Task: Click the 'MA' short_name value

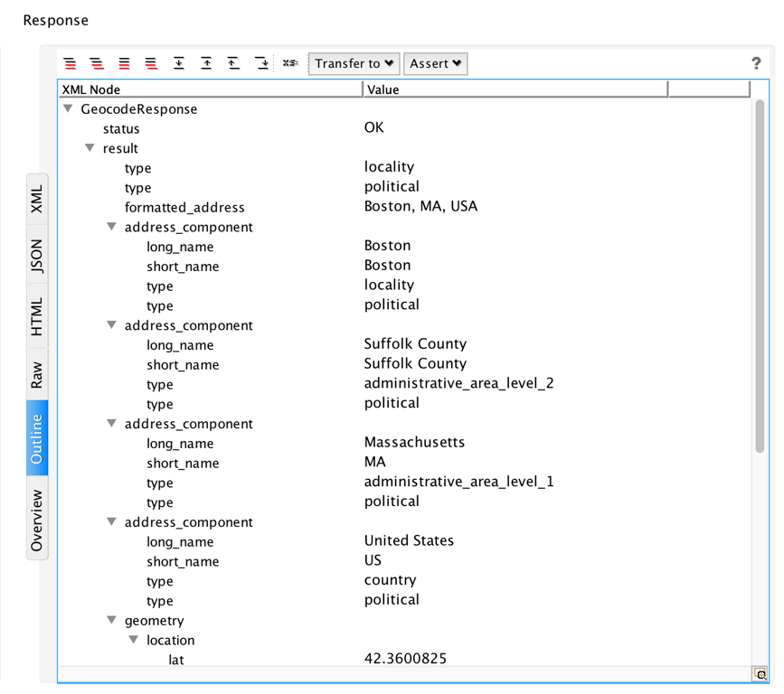Action: [x=375, y=462]
